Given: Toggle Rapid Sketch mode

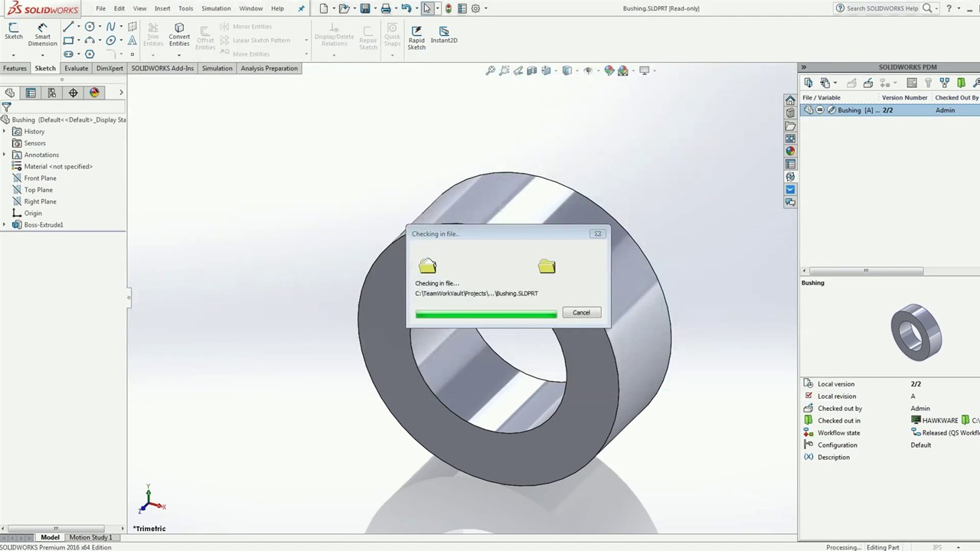Looking at the screenshot, I should pos(416,37).
